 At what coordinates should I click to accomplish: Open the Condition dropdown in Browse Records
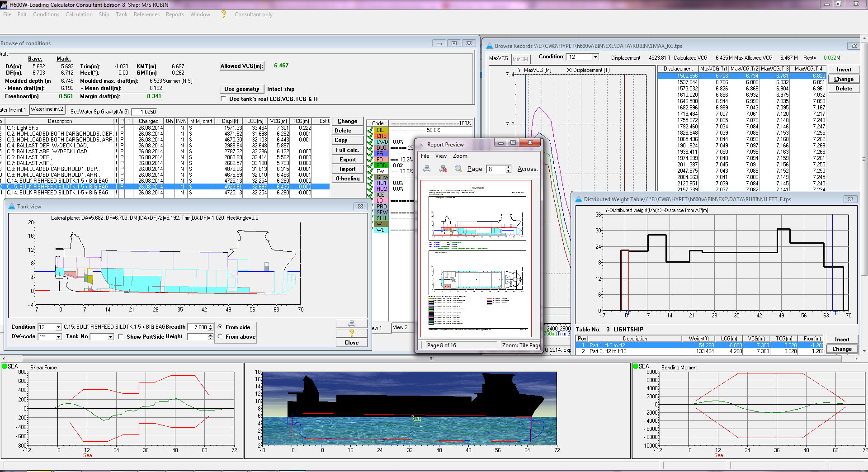click(x=595, y=57)
